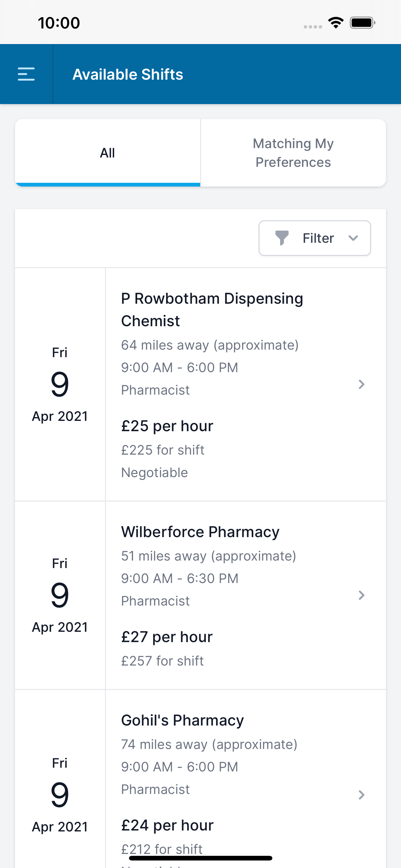Screen dimensions: 401x868
Task: Switch to Matching My Preferences tab
Action: [293, 153]
